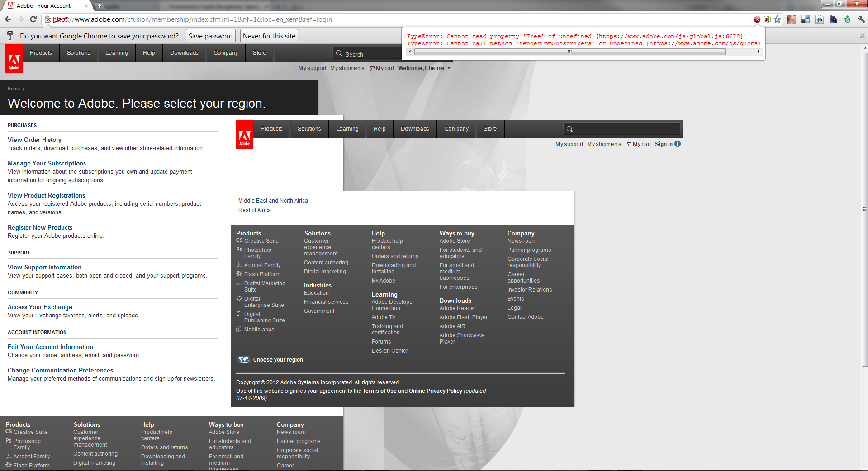Click the Ps icon next to Photoshop Family in overlay
This screenshot has height=471, width=868.
pos(239,249)
